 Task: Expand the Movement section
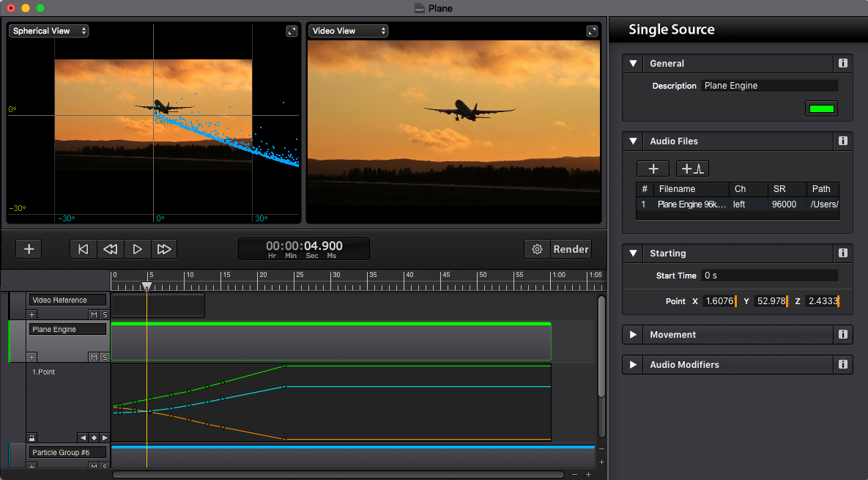(x=633, y=335)
